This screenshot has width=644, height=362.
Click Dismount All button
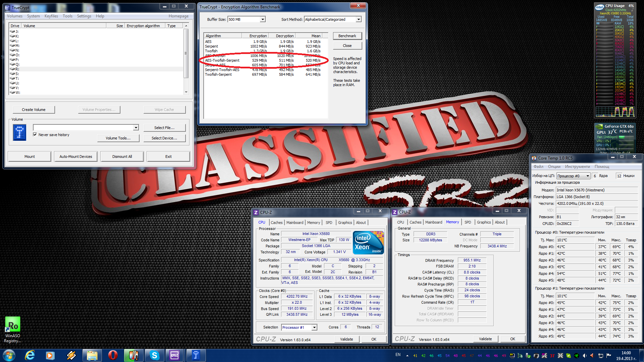pos(122,157)
